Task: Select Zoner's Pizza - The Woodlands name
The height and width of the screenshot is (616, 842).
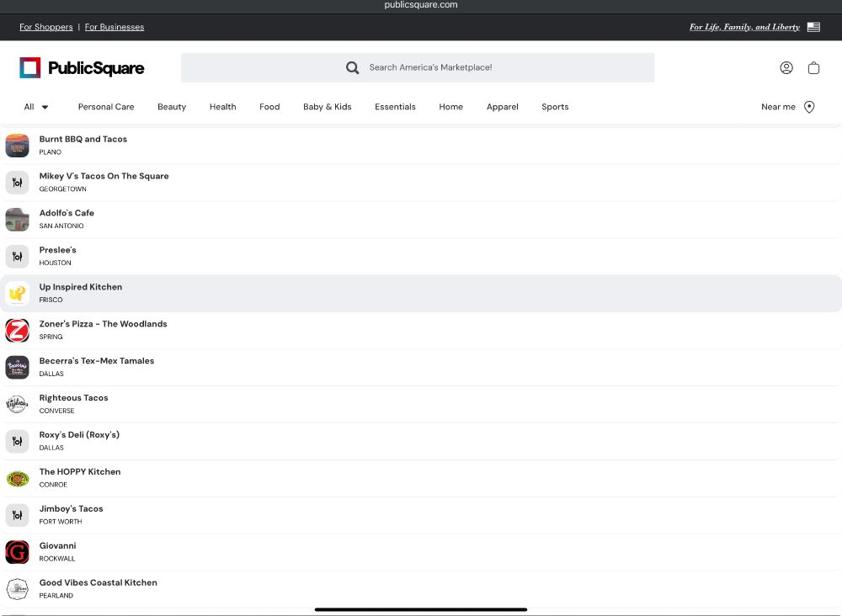Action: pos(103,324)
